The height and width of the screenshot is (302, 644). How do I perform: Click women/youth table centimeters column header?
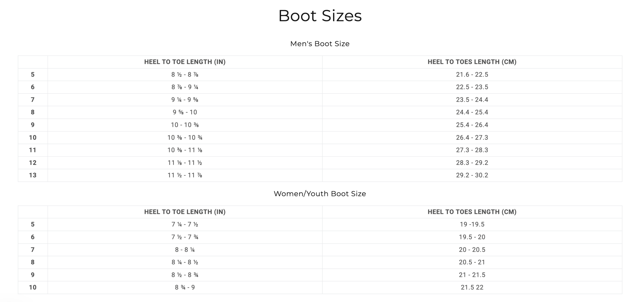472,212
